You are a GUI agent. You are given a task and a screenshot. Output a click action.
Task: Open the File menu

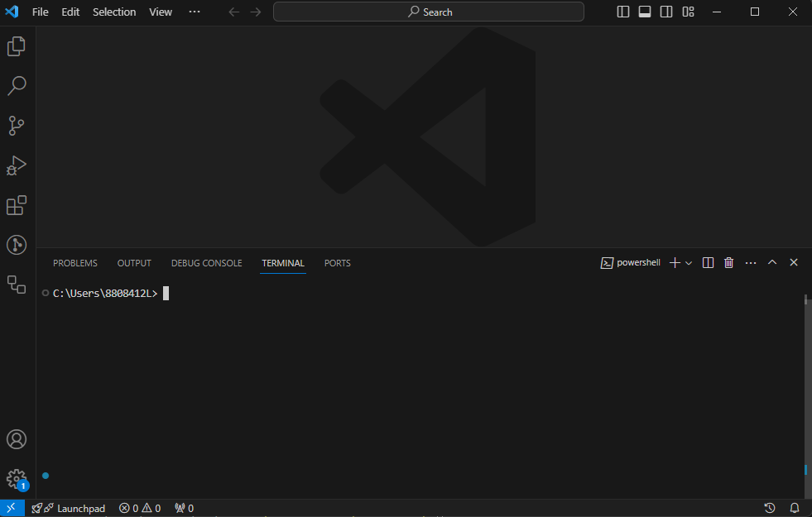tap(40, 12)
